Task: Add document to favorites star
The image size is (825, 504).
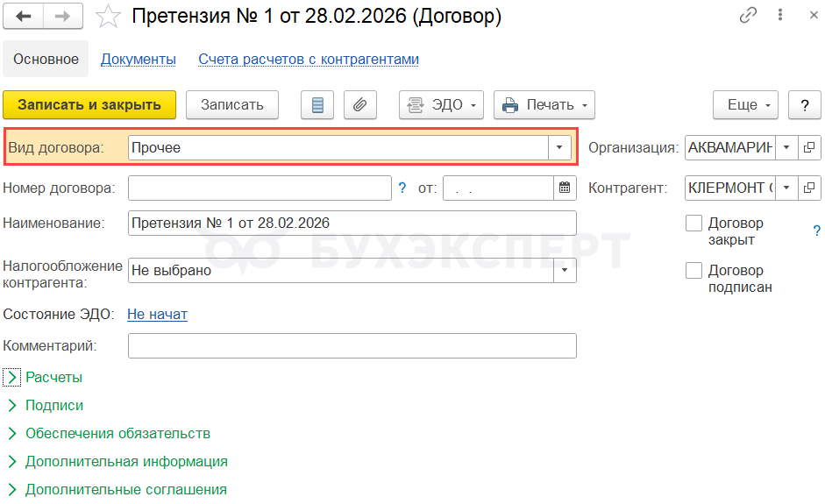Action: 108,16
